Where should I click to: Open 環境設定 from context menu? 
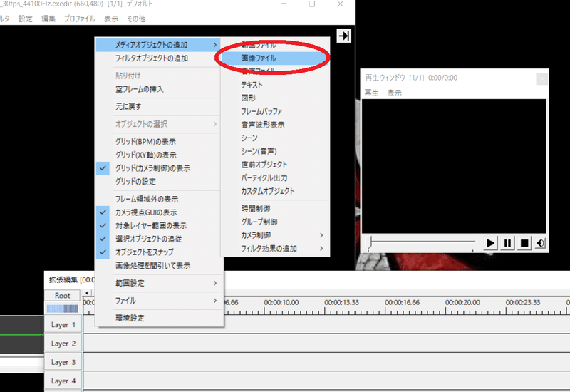[159, 318]
